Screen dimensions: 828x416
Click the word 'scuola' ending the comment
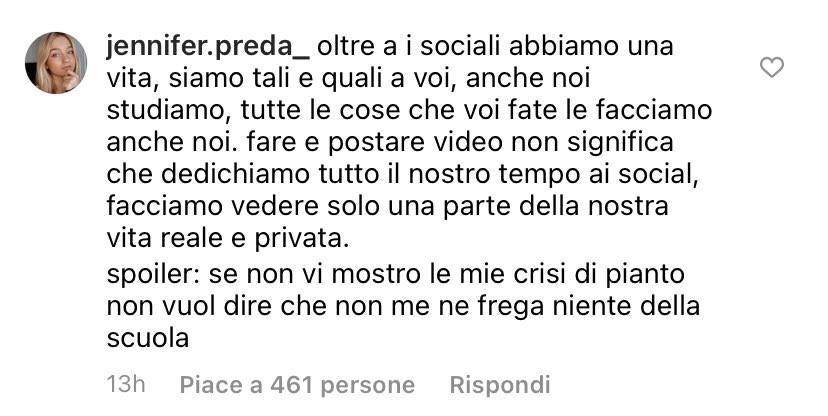[x=148, y=338]
